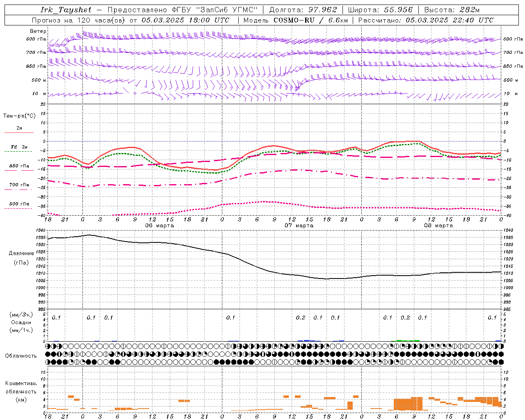Viewport: 525px width, 420px height.
Task: Click '850 гПа' entry in temperature legend
Action: pos(19,166)
